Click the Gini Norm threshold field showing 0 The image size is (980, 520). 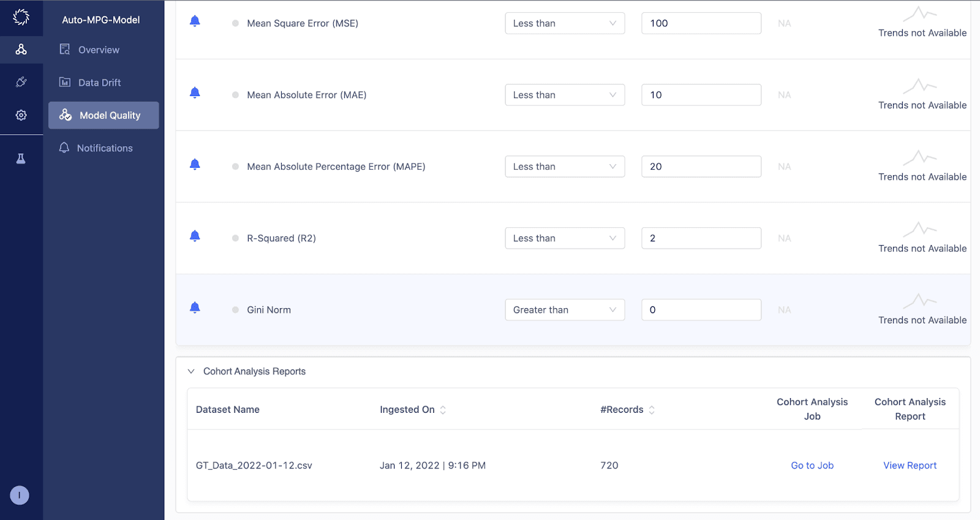pyautogui.click(x=701, y=310)
